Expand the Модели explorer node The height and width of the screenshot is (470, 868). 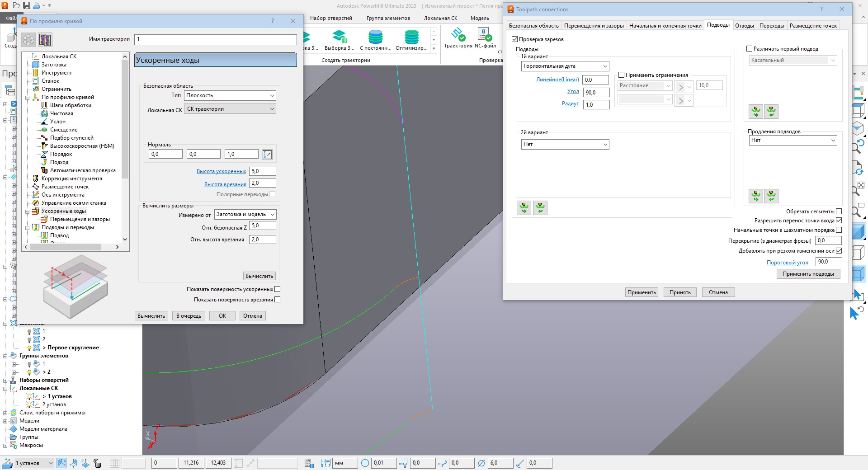coord(5,421)
